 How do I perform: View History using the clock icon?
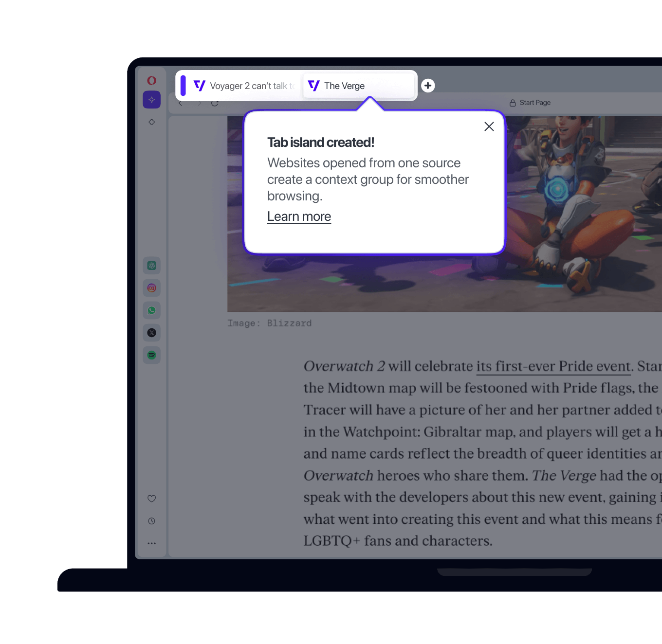(151, 520)
